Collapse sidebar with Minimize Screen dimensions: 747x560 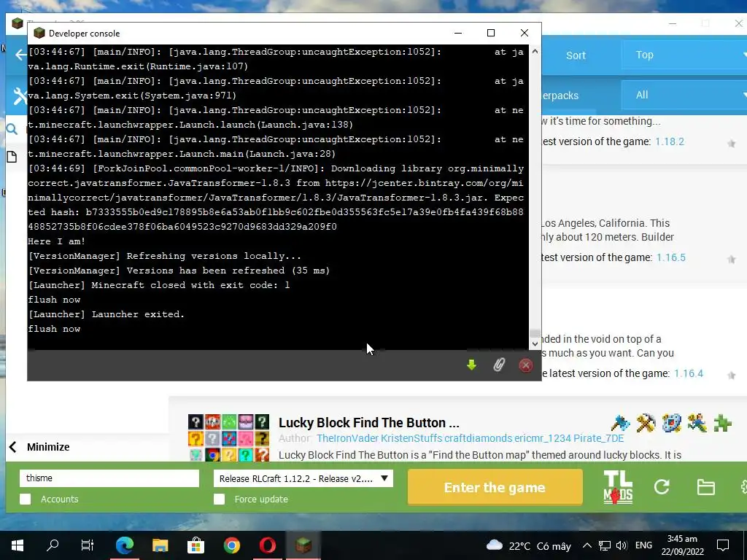39,447
